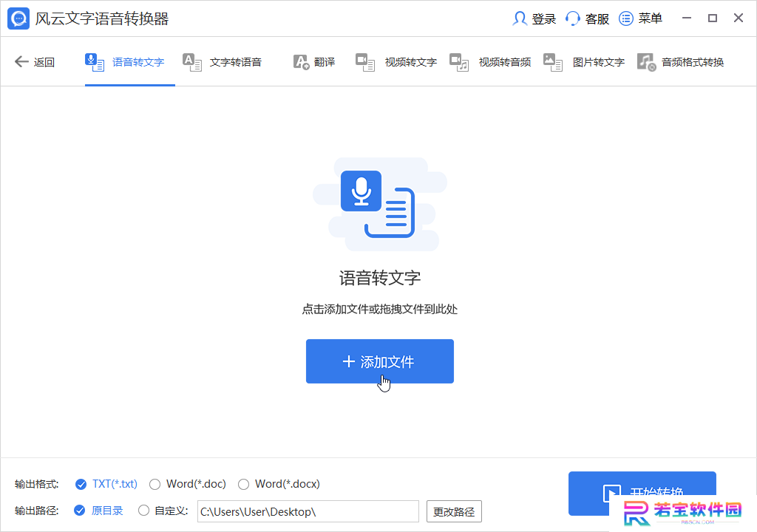Image resolution: width=757 pixels, height=532 pixels.
Task: Click the login user icon
Action: coord(520,18)
